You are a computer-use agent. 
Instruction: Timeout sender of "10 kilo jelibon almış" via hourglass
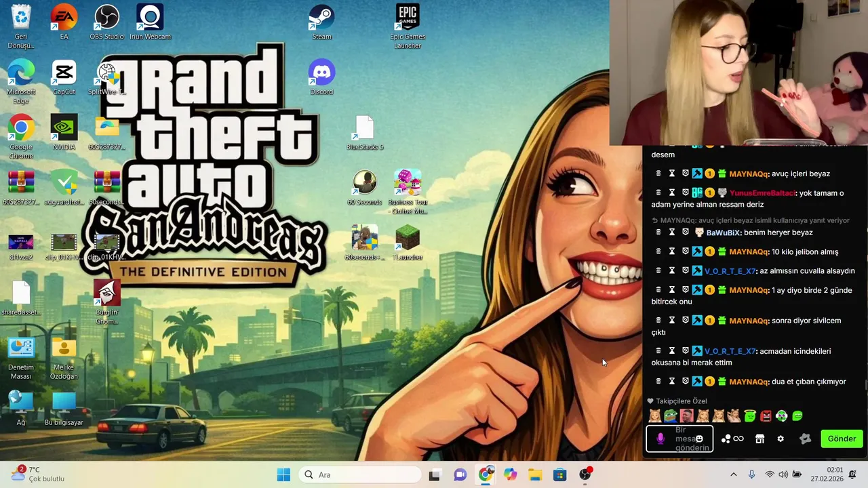pos(672,251)
